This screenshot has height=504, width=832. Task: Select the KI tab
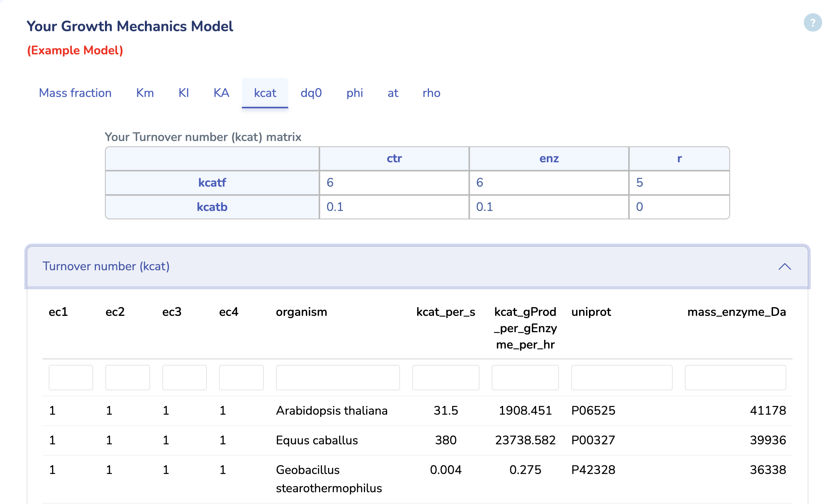point(183,93)
